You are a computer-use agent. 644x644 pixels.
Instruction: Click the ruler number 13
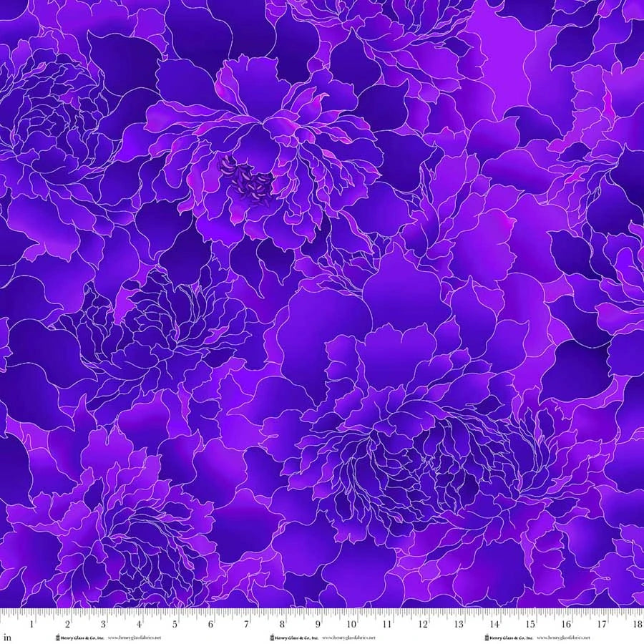[x=459, y=625]
